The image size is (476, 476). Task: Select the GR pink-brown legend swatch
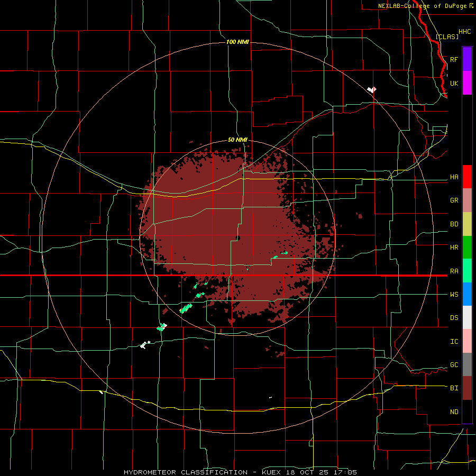tap(467, 200)
